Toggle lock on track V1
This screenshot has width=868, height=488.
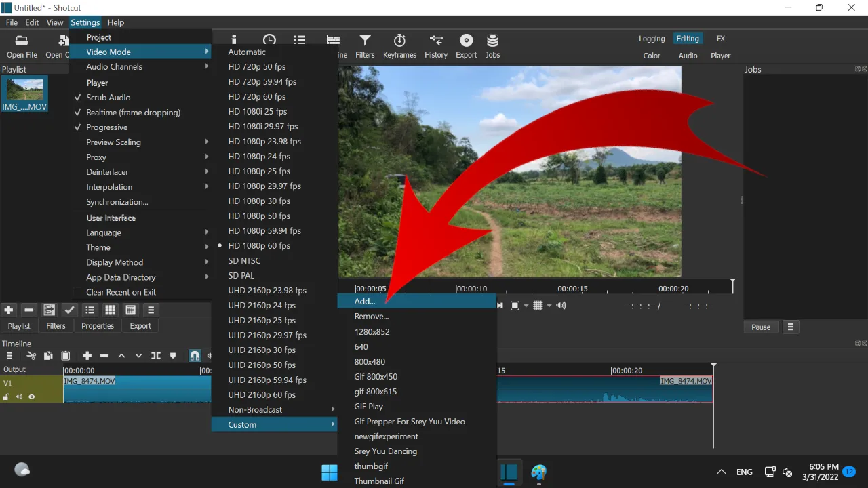(7, 397)
